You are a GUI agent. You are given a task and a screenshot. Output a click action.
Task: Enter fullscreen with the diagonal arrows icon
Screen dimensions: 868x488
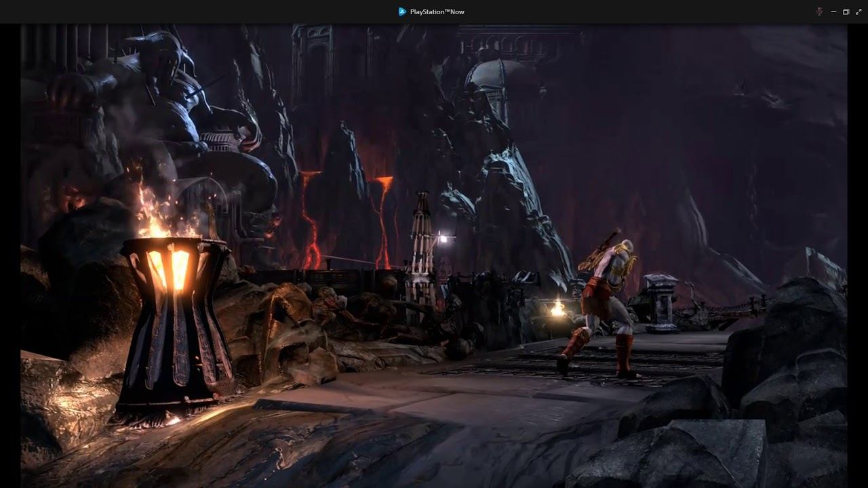coord(859,12)
